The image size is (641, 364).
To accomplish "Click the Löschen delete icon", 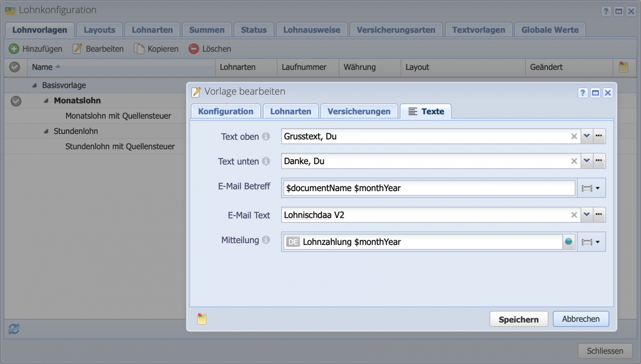I will coord(193,49).
